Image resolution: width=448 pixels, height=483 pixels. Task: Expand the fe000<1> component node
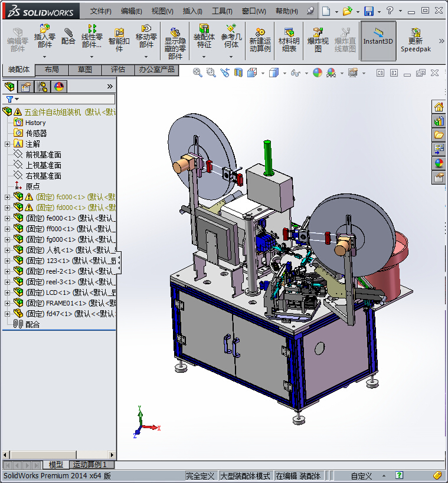tap(8, 218)
